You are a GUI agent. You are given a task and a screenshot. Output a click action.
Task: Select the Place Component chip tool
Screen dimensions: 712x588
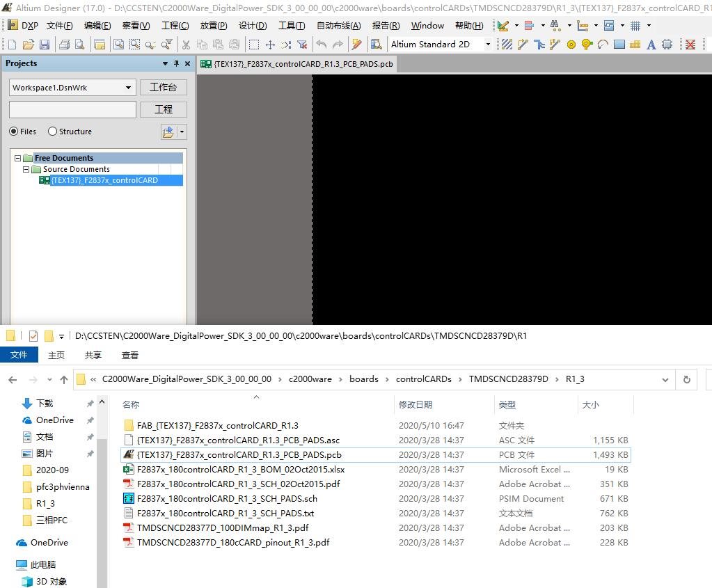[667, 44]
